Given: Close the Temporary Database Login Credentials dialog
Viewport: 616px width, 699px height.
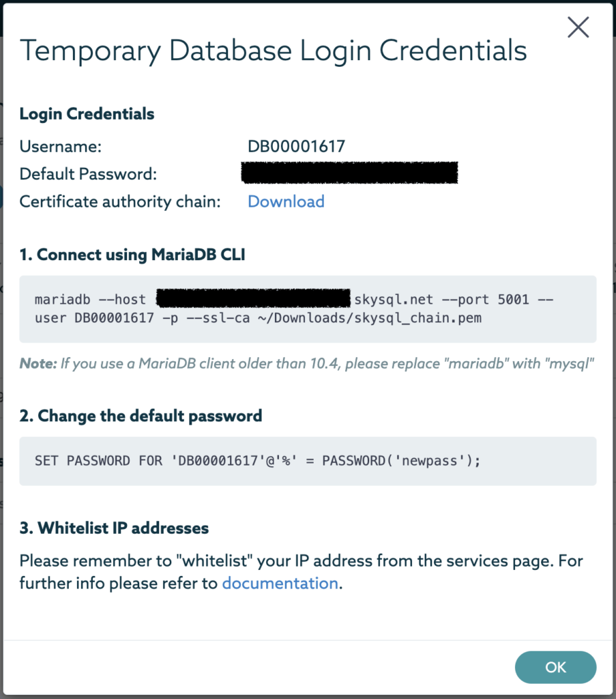Looking at the screenshot, I should [578, 27].
